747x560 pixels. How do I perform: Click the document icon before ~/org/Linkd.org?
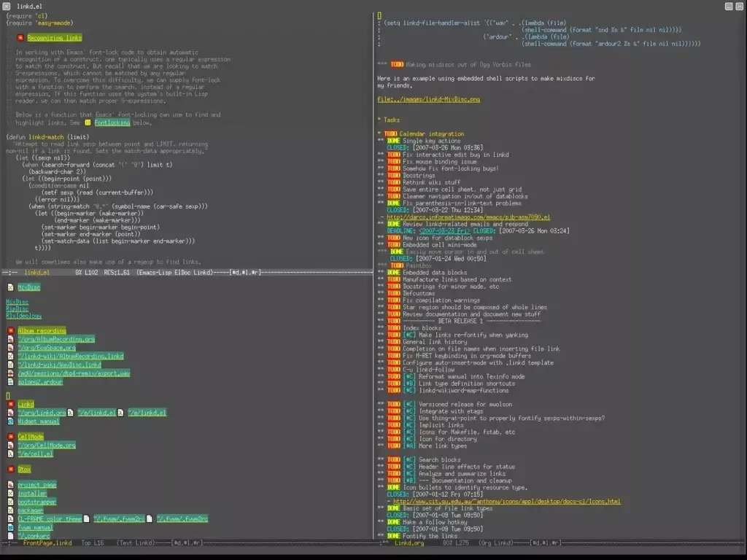click(x=11, y=413)
